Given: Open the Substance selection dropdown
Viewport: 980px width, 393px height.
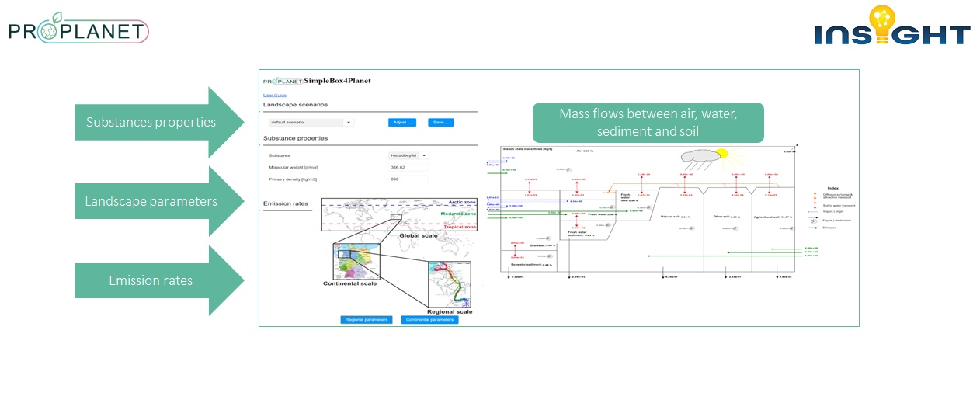Looking at the screenshot, I should (x=408, y=155).
